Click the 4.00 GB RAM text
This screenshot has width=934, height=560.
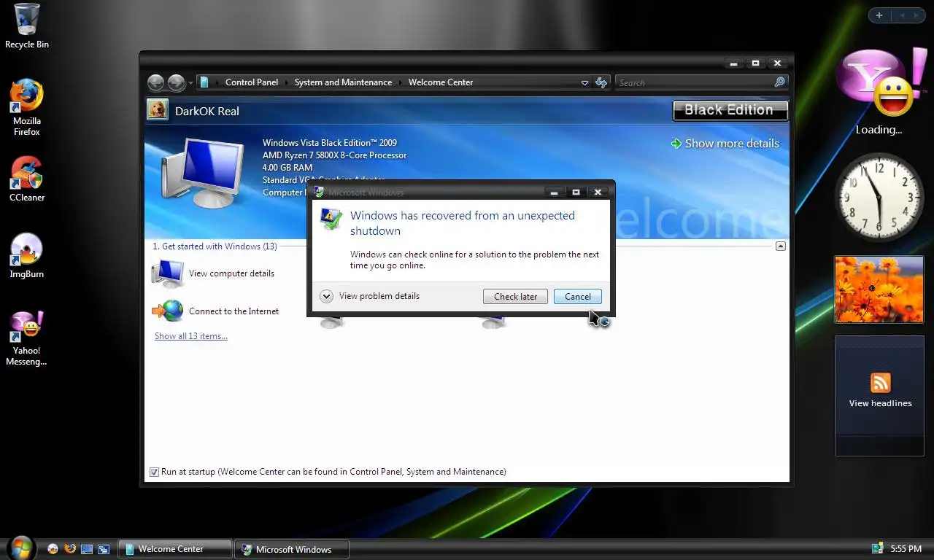click(287, 168)
